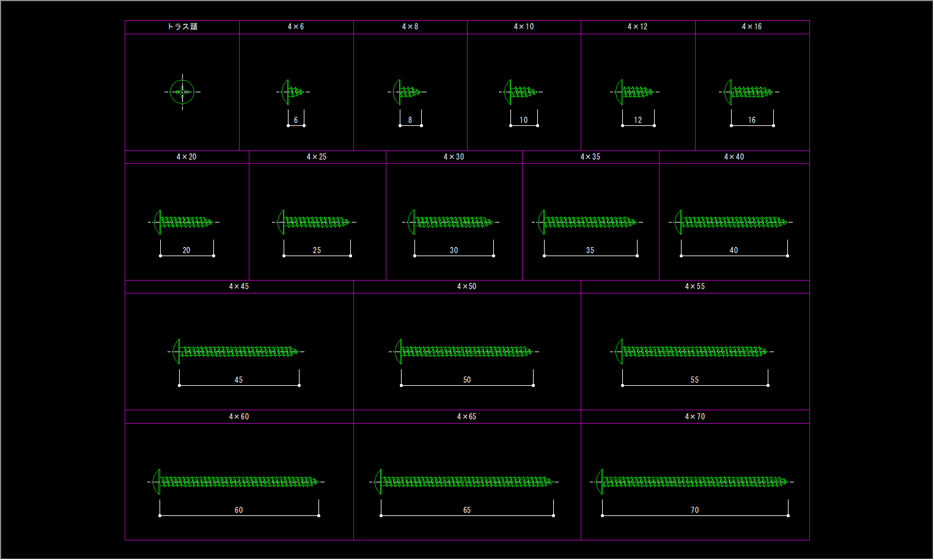Pick the dimension value 20
The width and height of the screenshot is (934, 560).
[x=186, y=251]
